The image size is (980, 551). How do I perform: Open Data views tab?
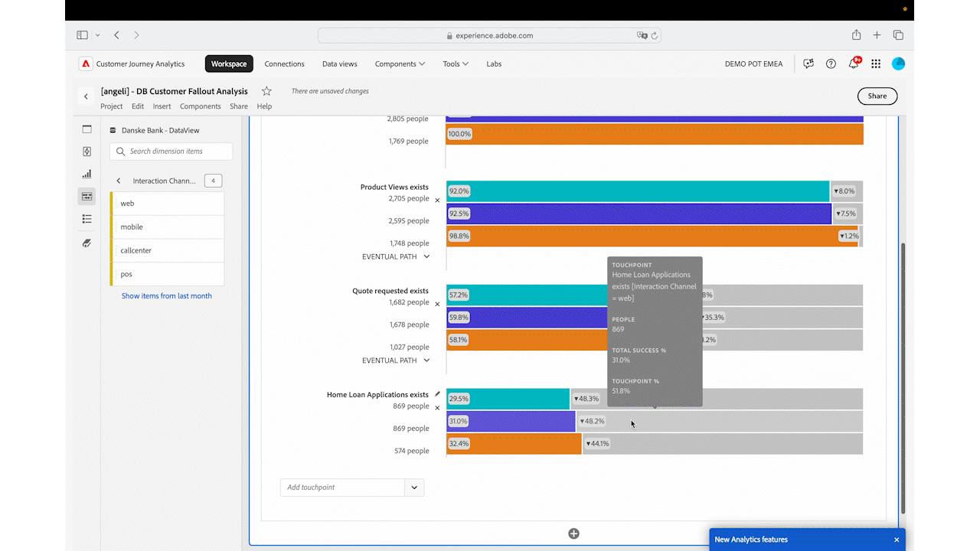[340, 64]
